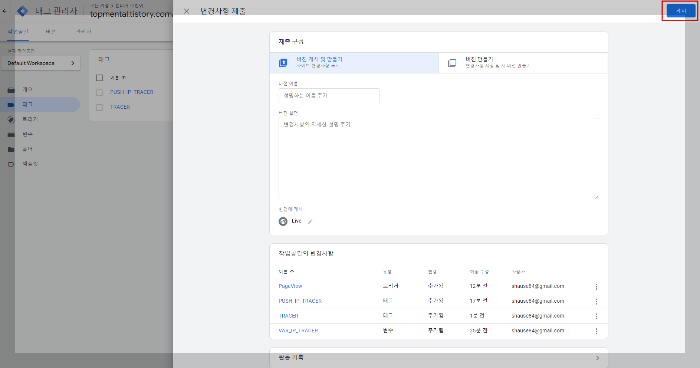
Task: Click the email cell in the PageView row
Action: pyautogui.click(x=538, y=286)
